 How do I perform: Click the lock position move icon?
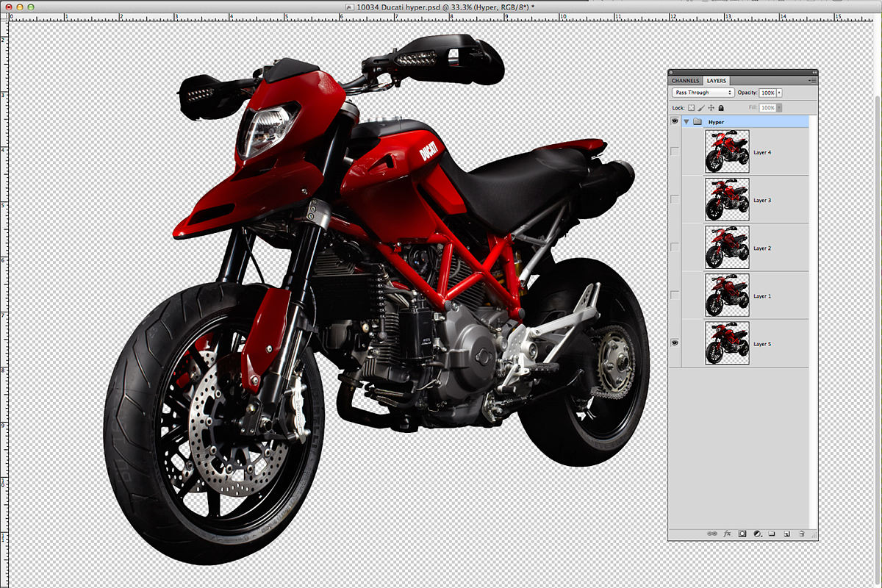coord(711,107)
